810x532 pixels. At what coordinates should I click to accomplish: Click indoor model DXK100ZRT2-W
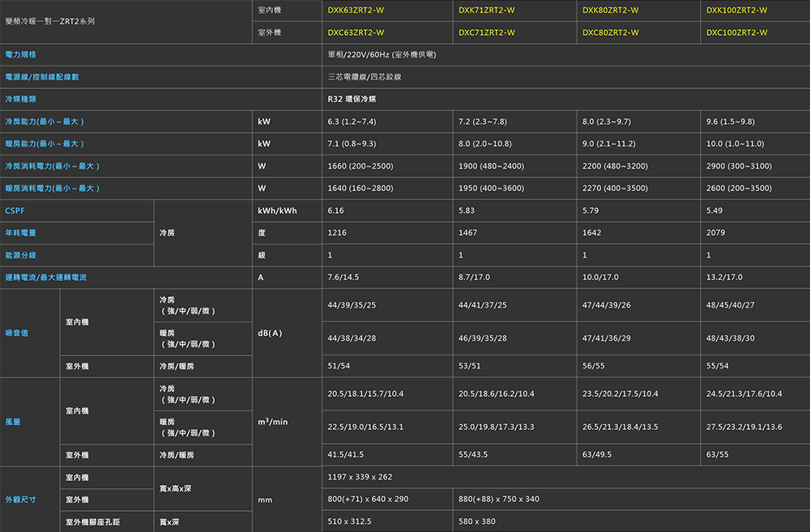click(736, 11)
